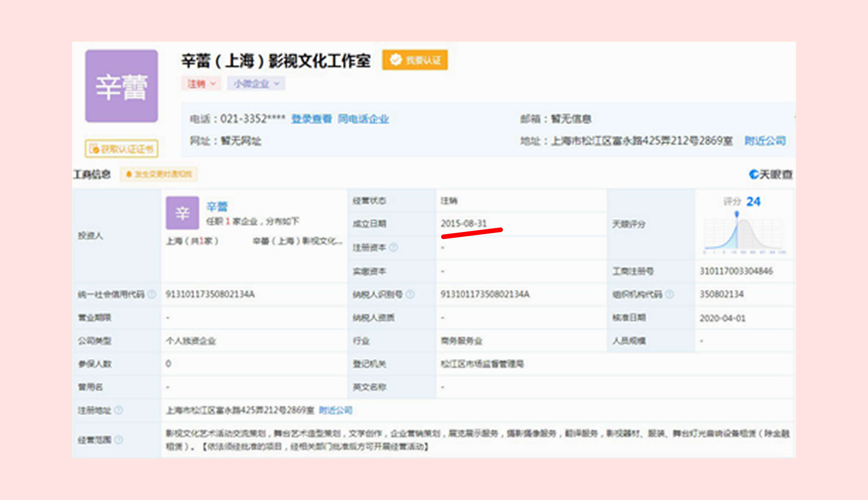Click the purple 辛蕾 company logo
868x500 pixels.
121,85
